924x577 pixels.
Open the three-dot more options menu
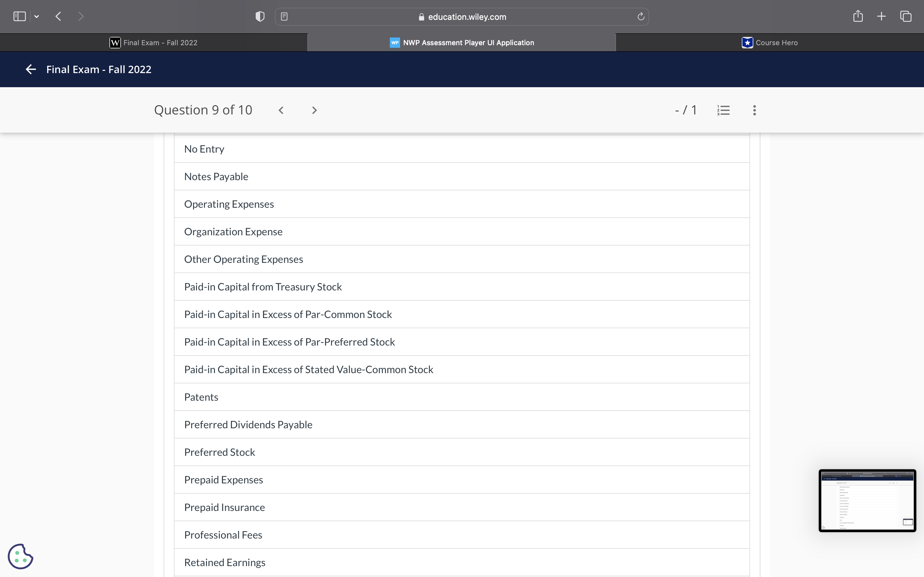[x=754, y=110]
